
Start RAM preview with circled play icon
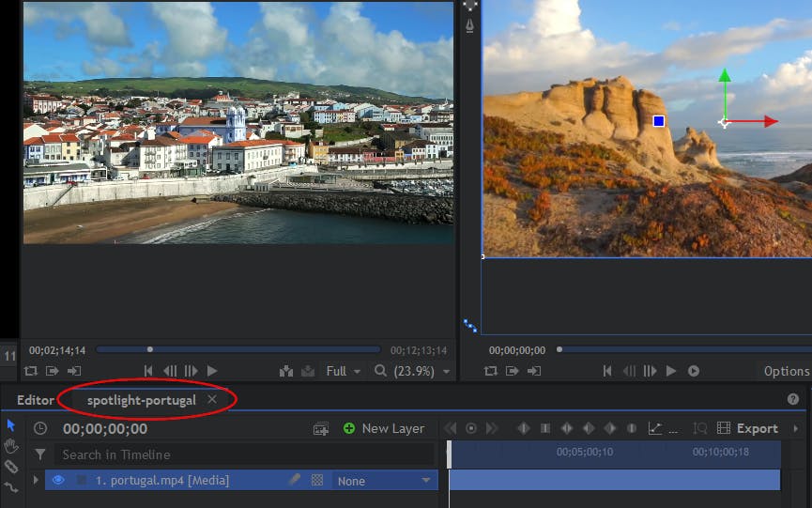click(694, 371)
